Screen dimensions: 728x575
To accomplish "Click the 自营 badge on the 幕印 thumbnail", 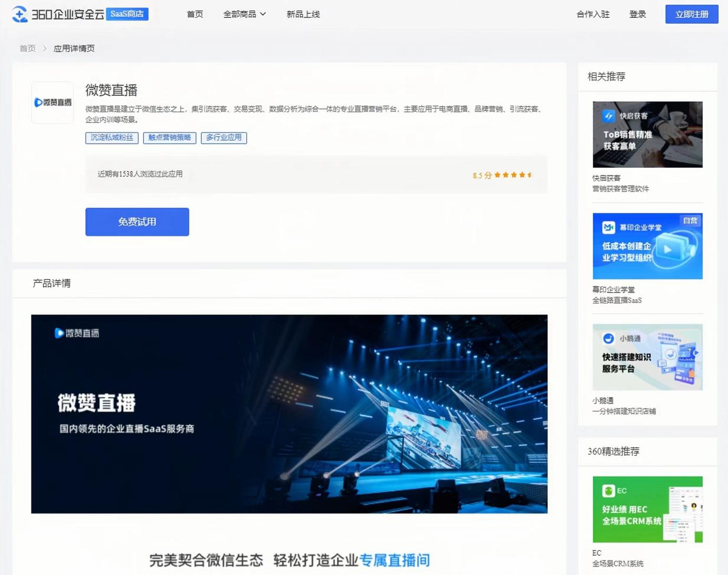I will [691, 220].
